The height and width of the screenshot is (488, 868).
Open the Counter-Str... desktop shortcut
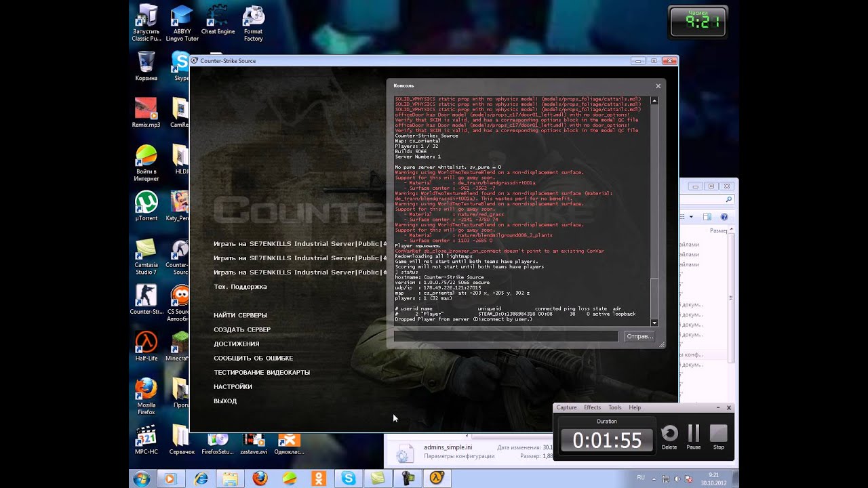[146, 300]
